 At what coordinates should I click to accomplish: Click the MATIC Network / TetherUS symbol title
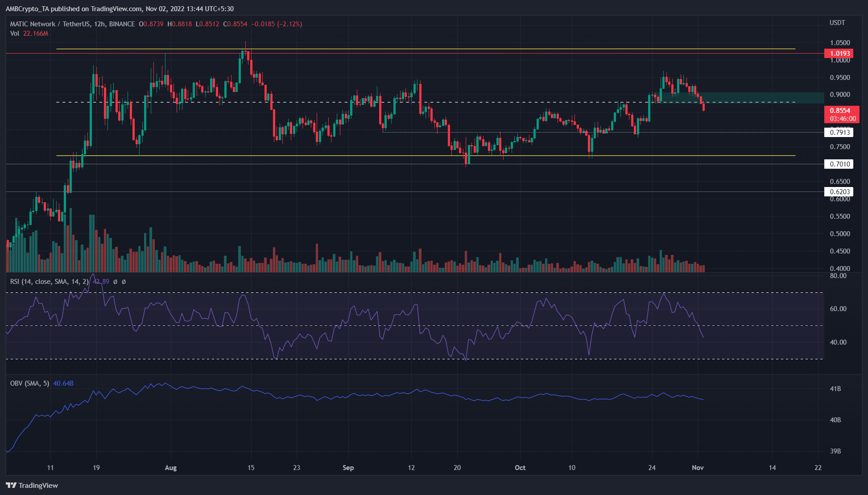coord(50,24)
